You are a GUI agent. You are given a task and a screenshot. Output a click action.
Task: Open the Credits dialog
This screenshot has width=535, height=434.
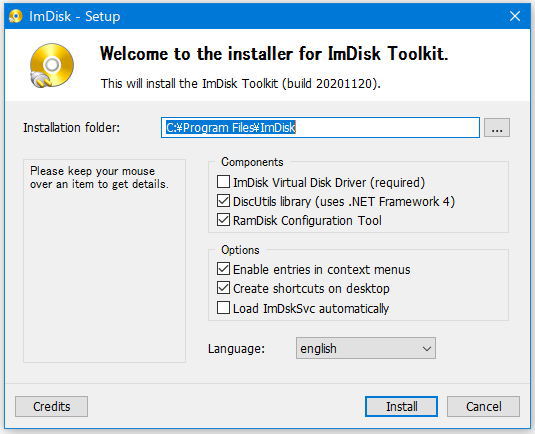(x=52, y=406)
